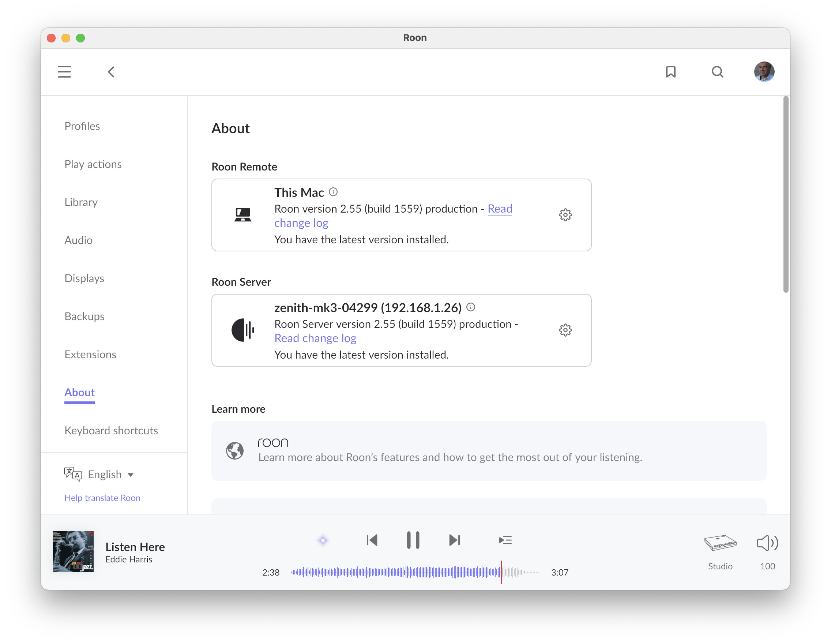Toggle Roon Radio sparkle icon
Viewport: 831px width, 644px height.
[x=323, y=540]
